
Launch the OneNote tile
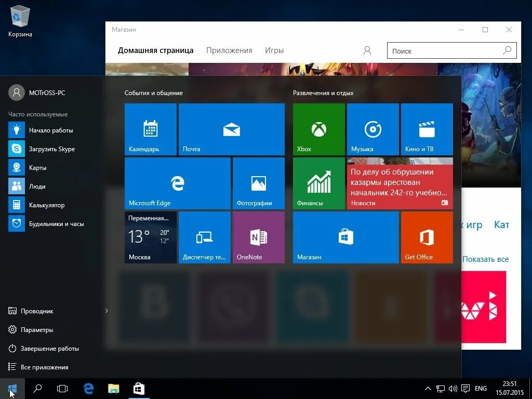(259, 237)
